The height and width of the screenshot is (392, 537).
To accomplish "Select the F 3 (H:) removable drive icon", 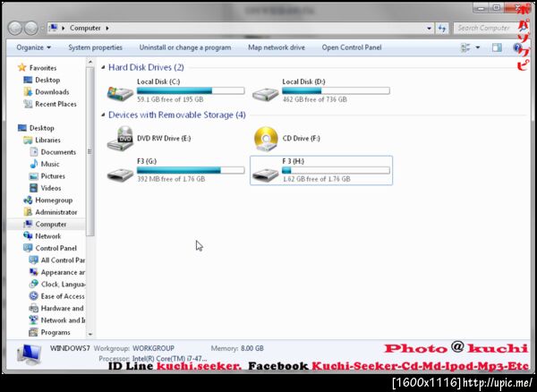I will 266,175.
